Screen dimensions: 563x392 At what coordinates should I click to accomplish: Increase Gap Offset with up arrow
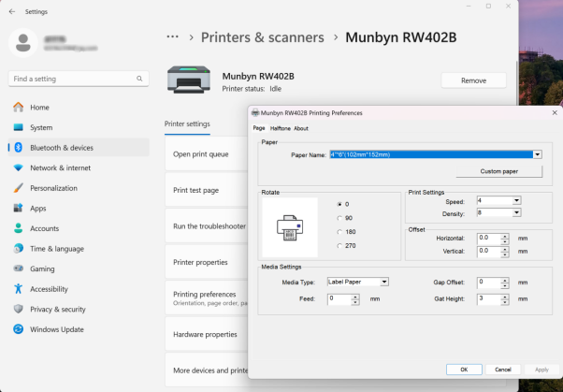[x=505, y=280]
